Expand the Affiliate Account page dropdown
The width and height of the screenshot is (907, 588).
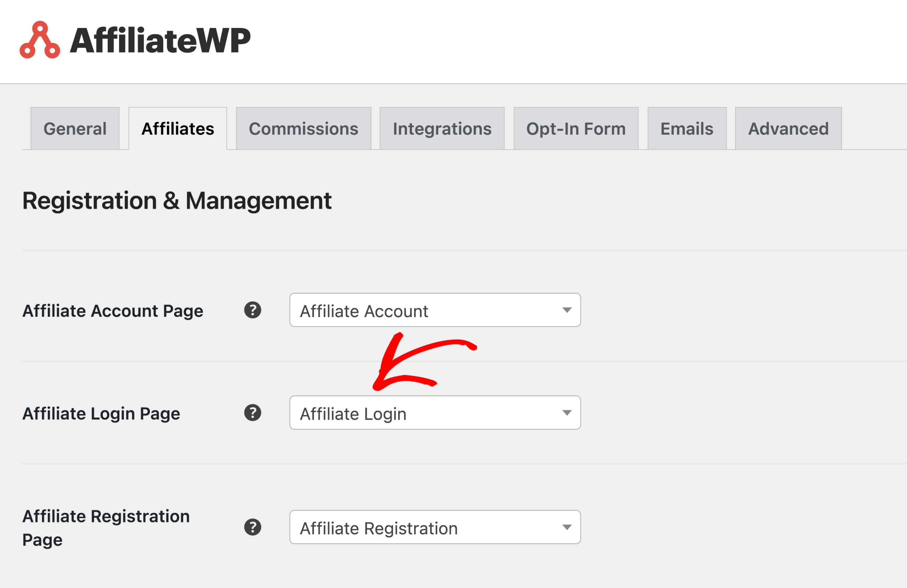[435, 310]
